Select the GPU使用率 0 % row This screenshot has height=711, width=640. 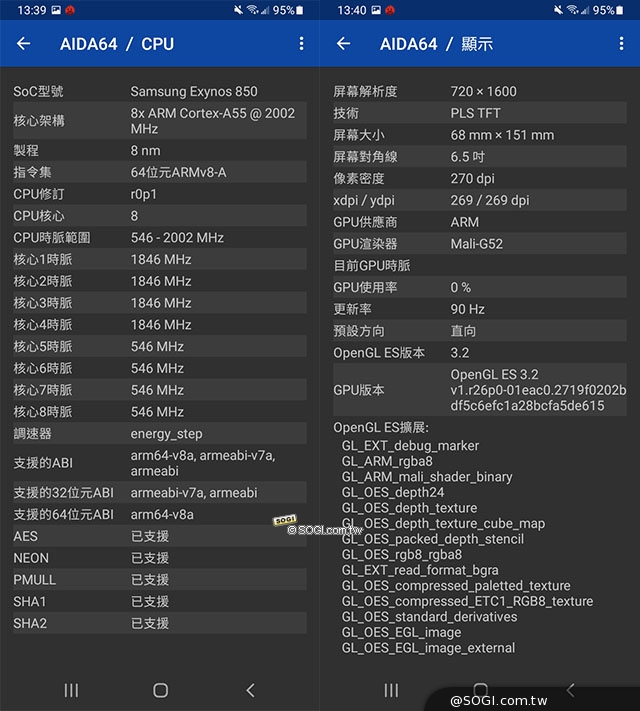(480, 287)
